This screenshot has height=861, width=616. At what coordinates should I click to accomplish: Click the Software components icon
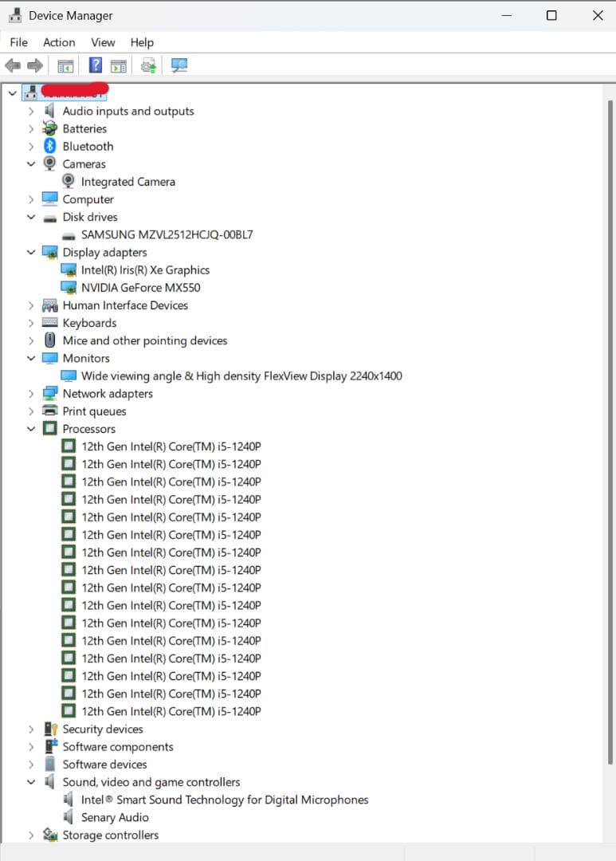(50, 746)
